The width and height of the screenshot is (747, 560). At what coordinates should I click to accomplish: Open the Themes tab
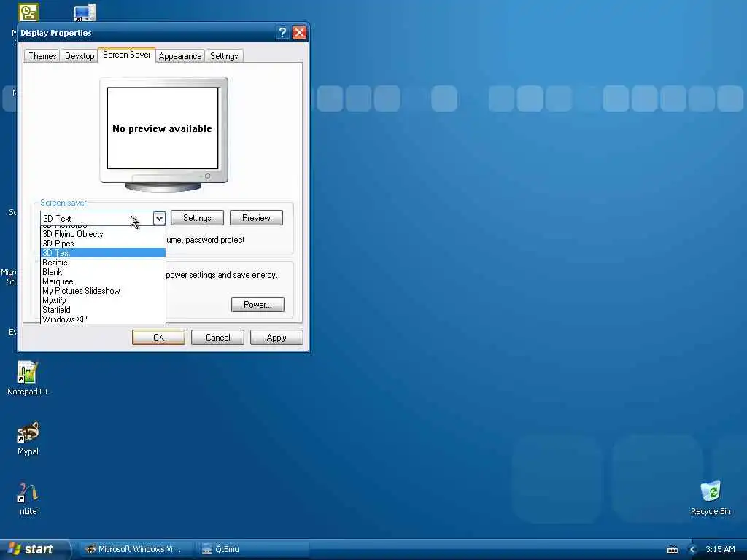click(42, 55)
